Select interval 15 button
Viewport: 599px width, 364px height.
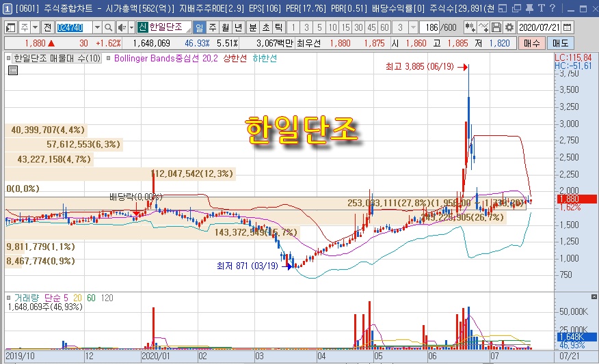(346, 27)
